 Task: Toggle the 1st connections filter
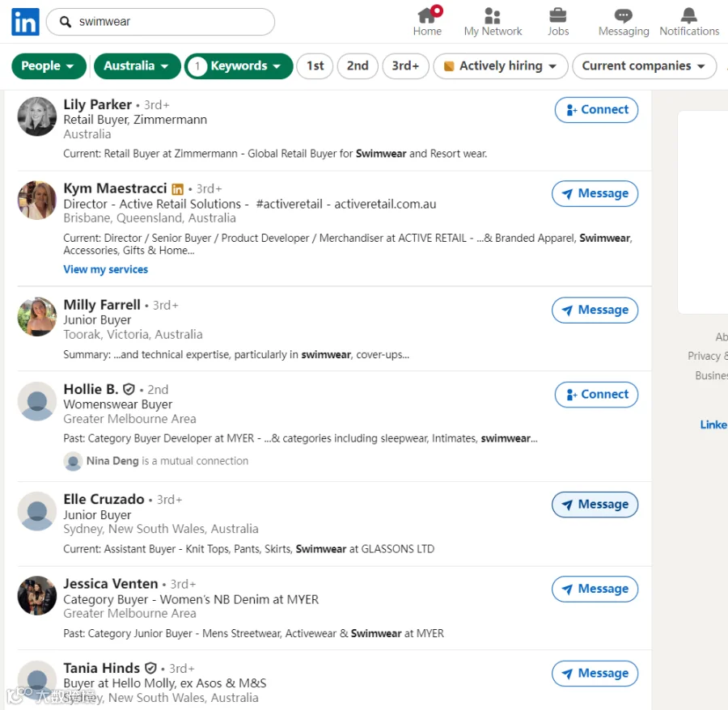tap(315, 66)
